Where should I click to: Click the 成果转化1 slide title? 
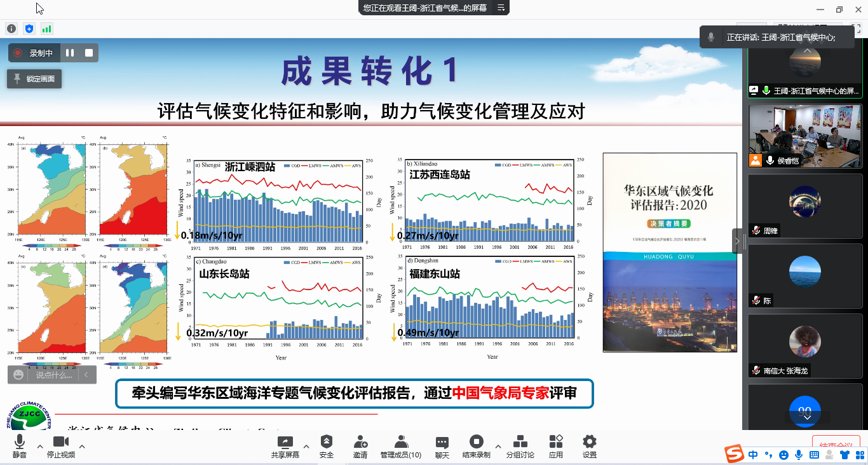point(370,71)
